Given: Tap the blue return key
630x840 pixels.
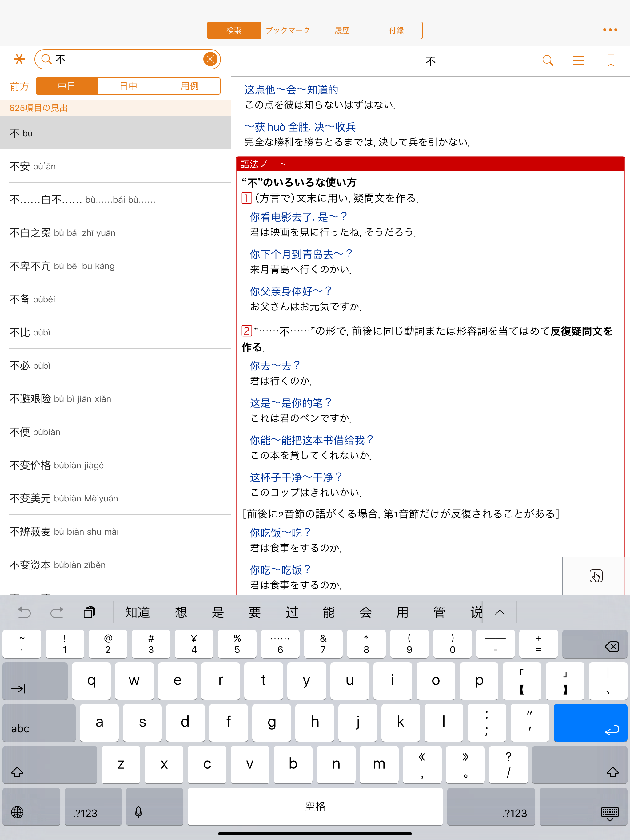Looking at the screenshot, I should click(590, 723).
